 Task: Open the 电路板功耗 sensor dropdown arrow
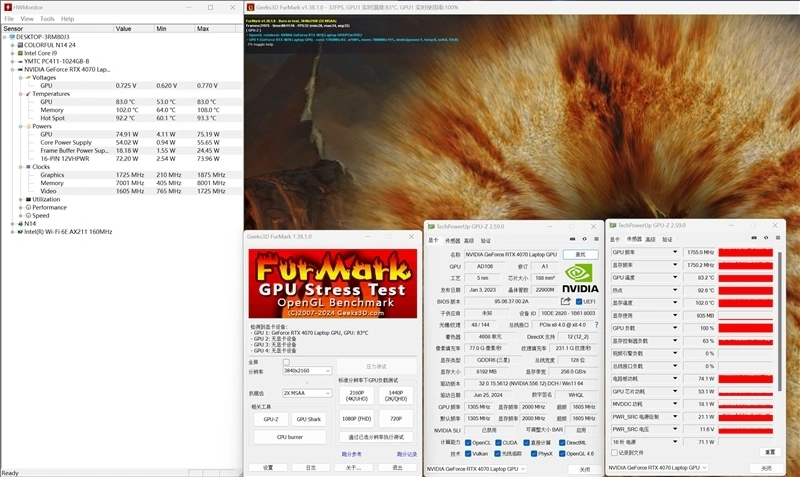click(x=674, y=379)
